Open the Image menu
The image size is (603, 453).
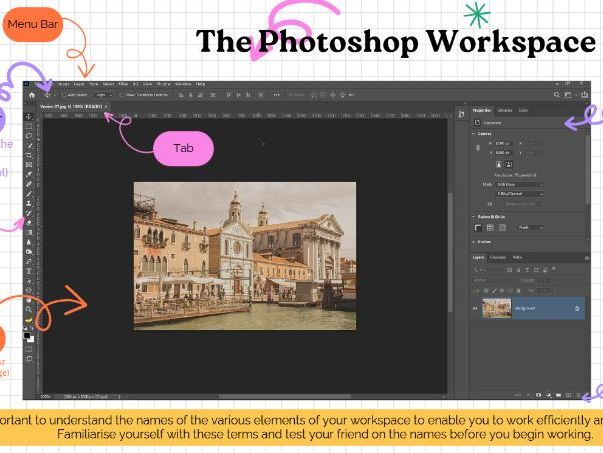63,84
